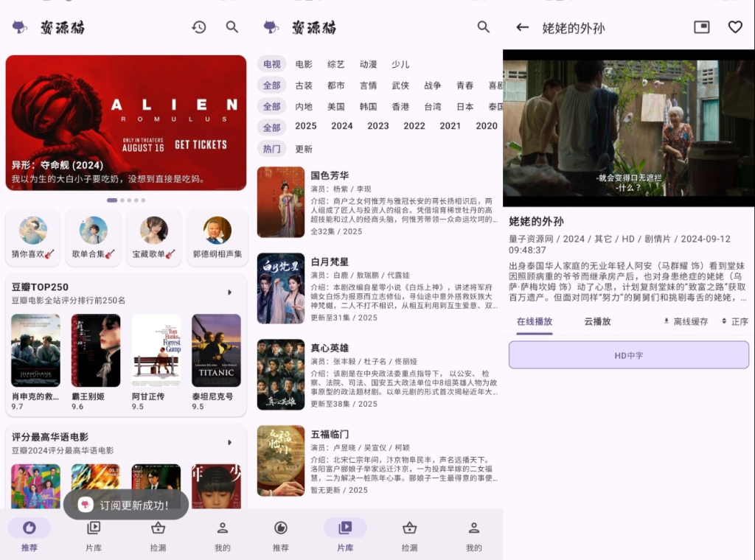Select 捡漏 in library bottom navigation
The width and height of the screenshot is (755, 560).
(x=409, y=535)
